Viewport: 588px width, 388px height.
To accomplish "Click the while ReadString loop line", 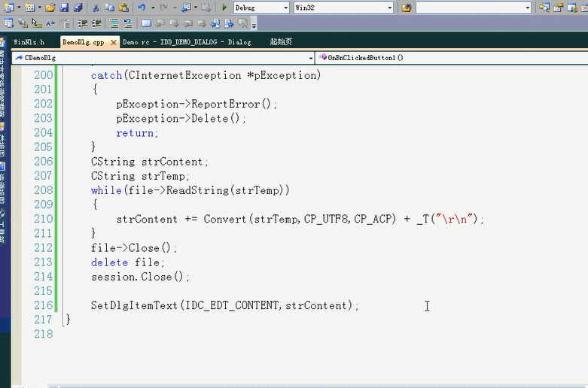I will point(190,190).
